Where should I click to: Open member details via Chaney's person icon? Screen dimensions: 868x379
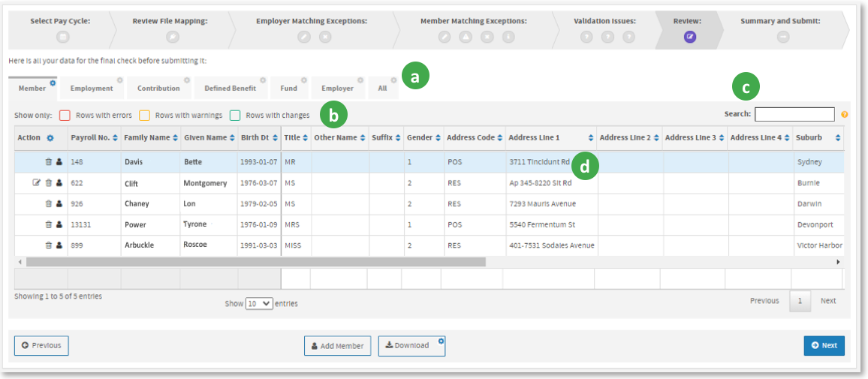pos(59,203)
